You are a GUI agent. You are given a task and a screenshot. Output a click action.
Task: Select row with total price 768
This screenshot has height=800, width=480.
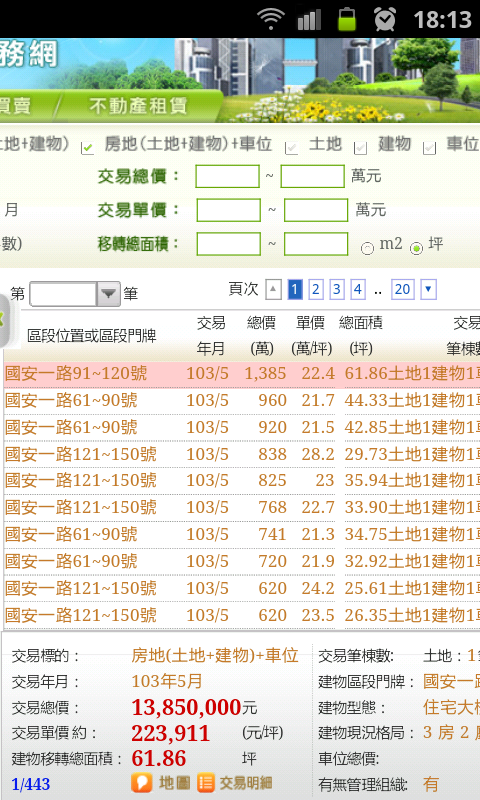click(x=242, y=508)
